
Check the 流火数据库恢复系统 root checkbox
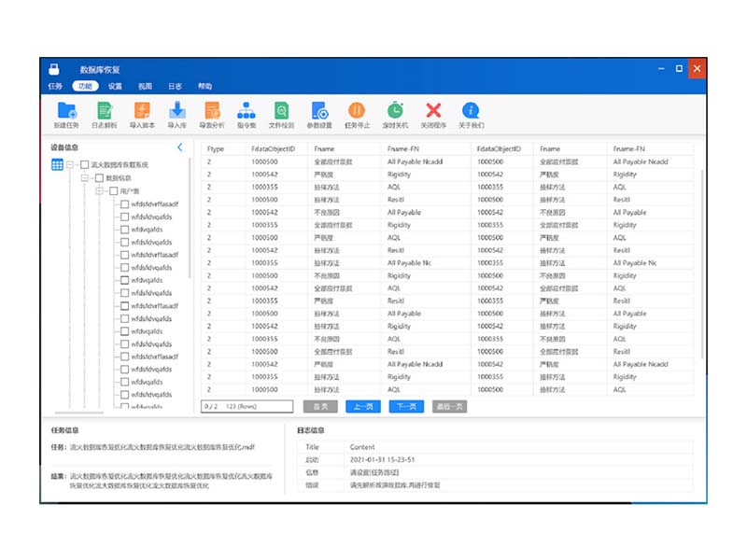pyautogui.click(x=84, y=165)
